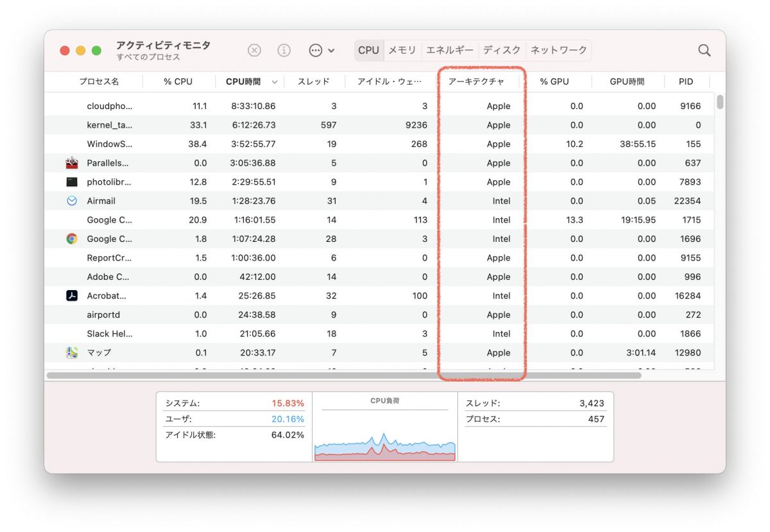This screenshot has height=532, width=770.
Task: Sort by % GPU column header
Action: [x=554, y=82]
